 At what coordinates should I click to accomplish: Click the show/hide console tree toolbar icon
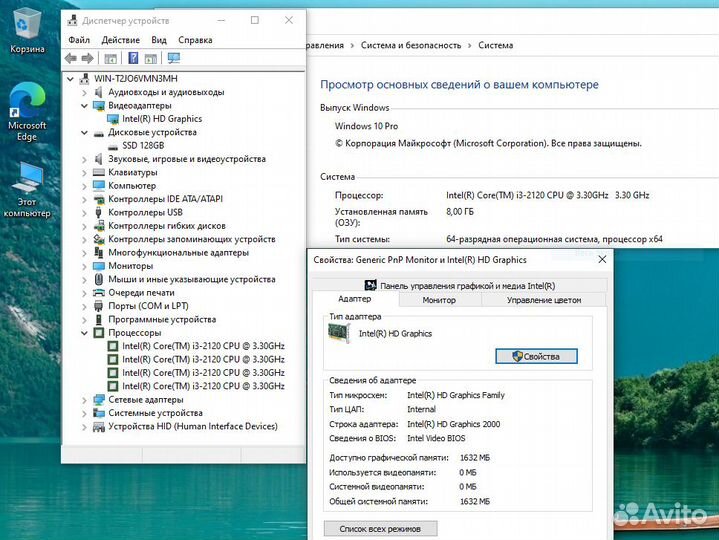pos(110,58)
